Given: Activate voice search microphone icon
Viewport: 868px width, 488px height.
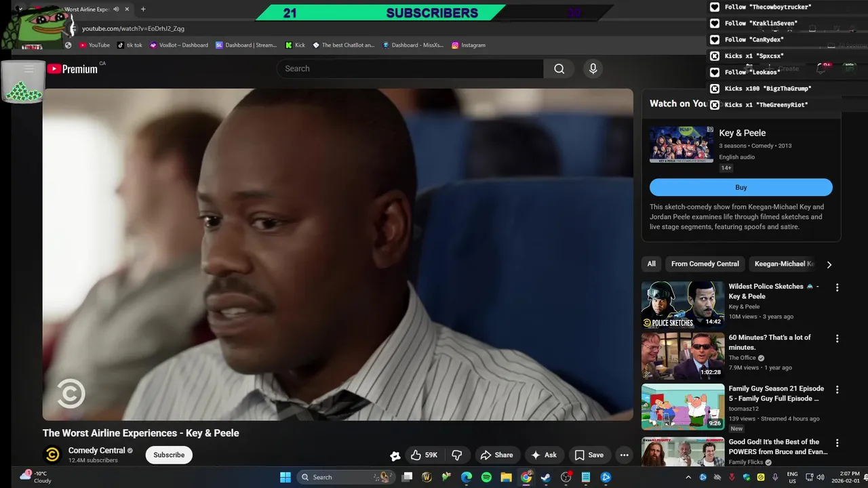Looking at the screenshot, I should click(x=593, y=68).
